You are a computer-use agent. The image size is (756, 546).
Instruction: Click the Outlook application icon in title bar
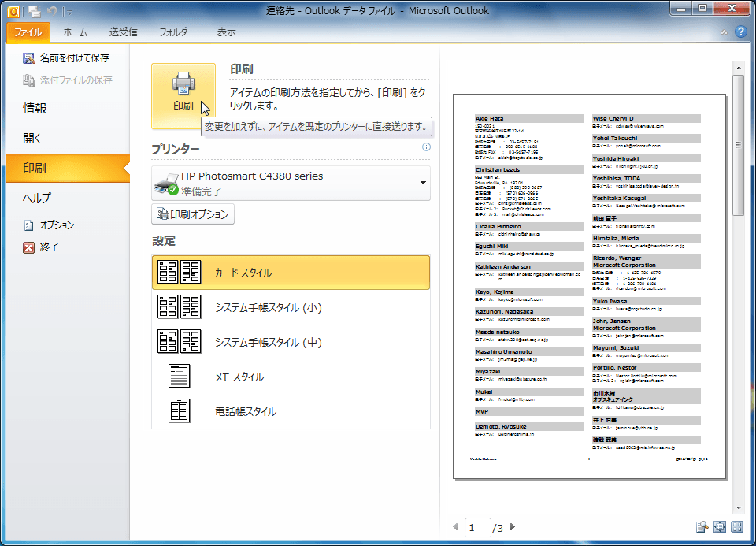point(13,11)
